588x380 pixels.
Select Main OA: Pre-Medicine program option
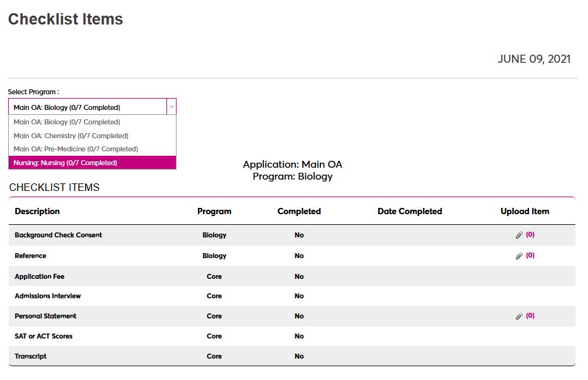pyautogui.click(x=76, y=149)
